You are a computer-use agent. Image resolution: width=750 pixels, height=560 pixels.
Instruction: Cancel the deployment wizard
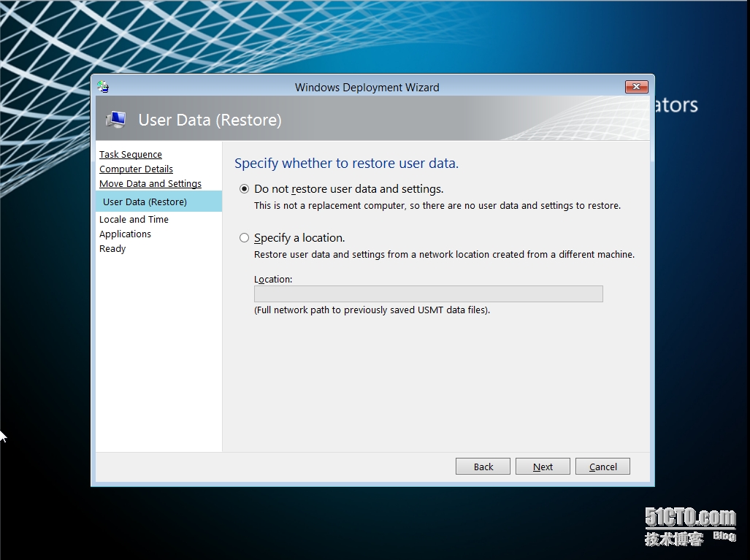(x=602, y=467)
